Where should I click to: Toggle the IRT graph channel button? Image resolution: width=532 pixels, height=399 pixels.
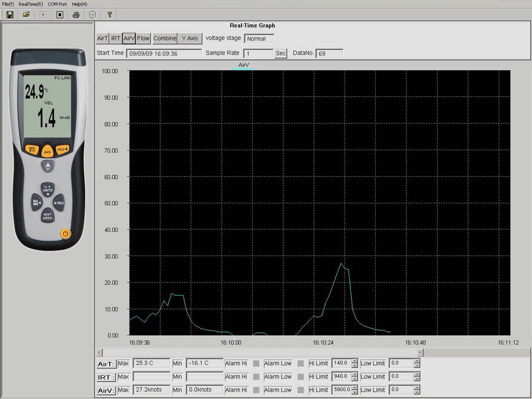click(116, 38)
